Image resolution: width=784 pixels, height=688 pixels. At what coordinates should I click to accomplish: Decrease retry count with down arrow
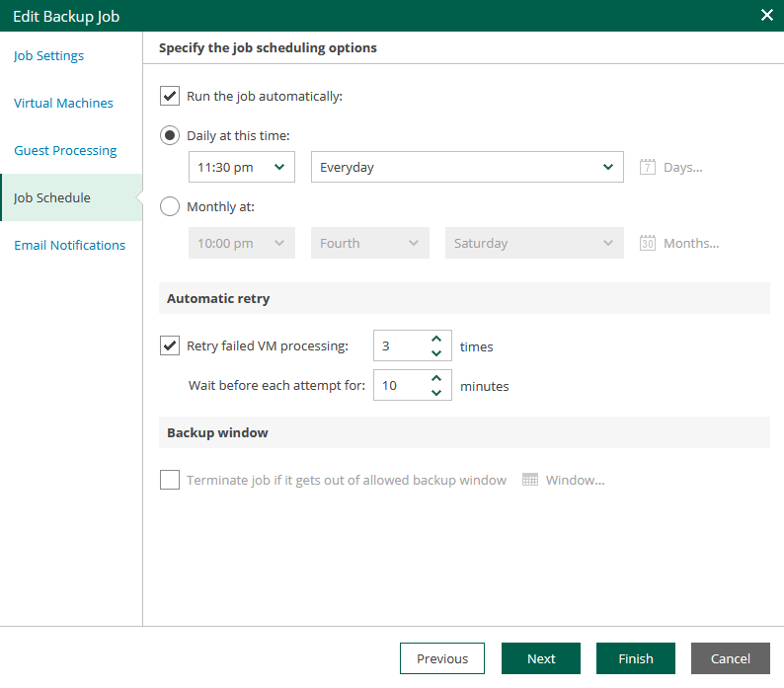click(436, 353)
